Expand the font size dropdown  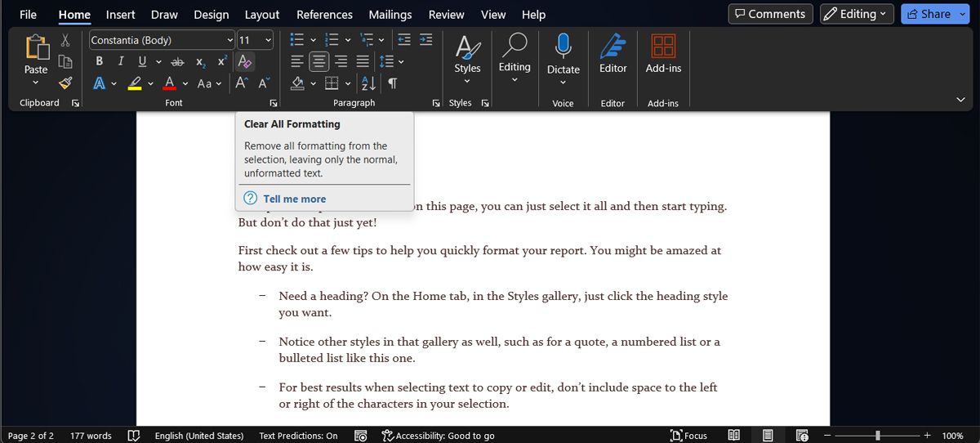point(268,40)
